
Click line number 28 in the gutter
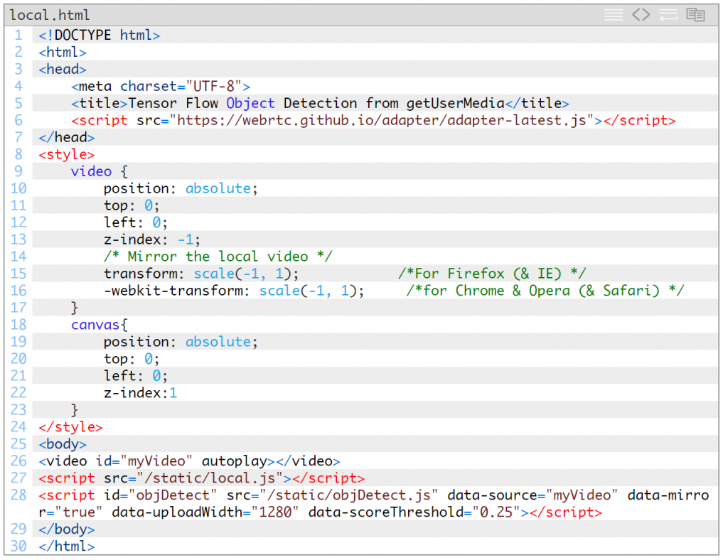tap(18, 495)
